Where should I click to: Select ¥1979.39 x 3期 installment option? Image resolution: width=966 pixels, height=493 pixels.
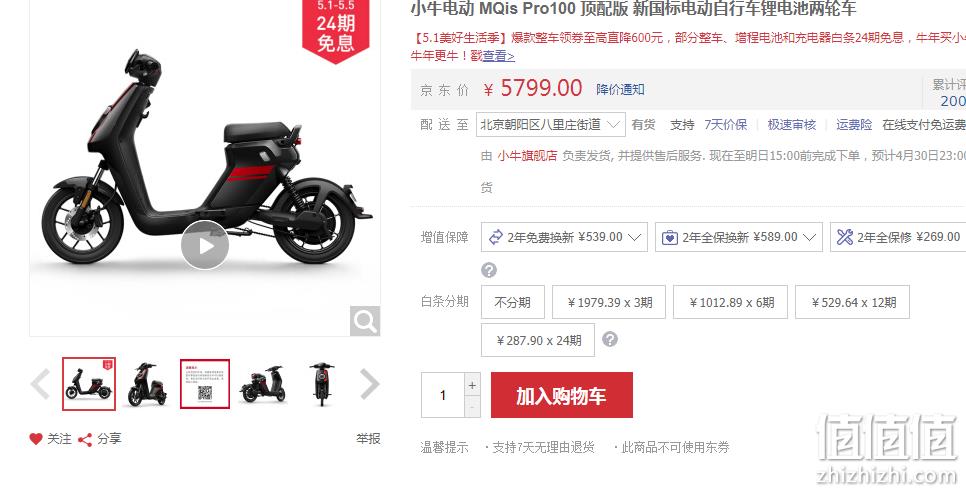click(609, 302)
